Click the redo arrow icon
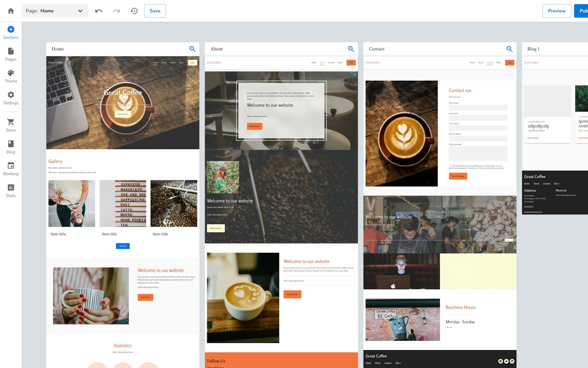The height and width of the screenshot is (368, 588). (x=116, y=11)
